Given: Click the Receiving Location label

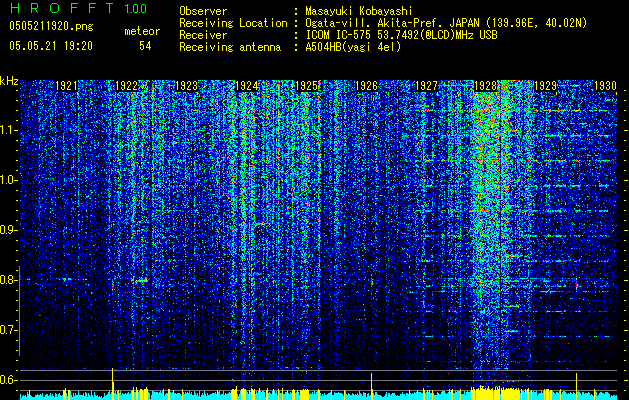Looking at the screenshot, I should coord(233,24).
